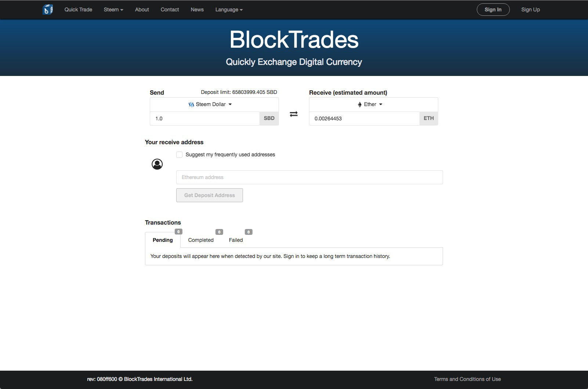Click the Get Deposit Address button
This screenshot has height=389, width=588.
[x=210, y=195]
